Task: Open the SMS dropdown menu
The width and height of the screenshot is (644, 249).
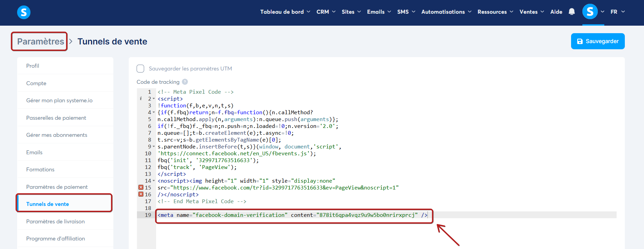Action: coord(406,12)
